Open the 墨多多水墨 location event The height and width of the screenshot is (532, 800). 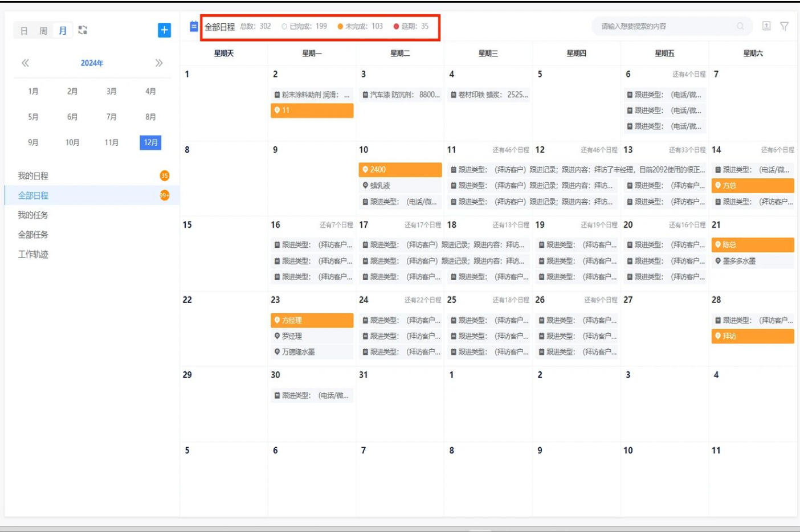tap(753, 261)
